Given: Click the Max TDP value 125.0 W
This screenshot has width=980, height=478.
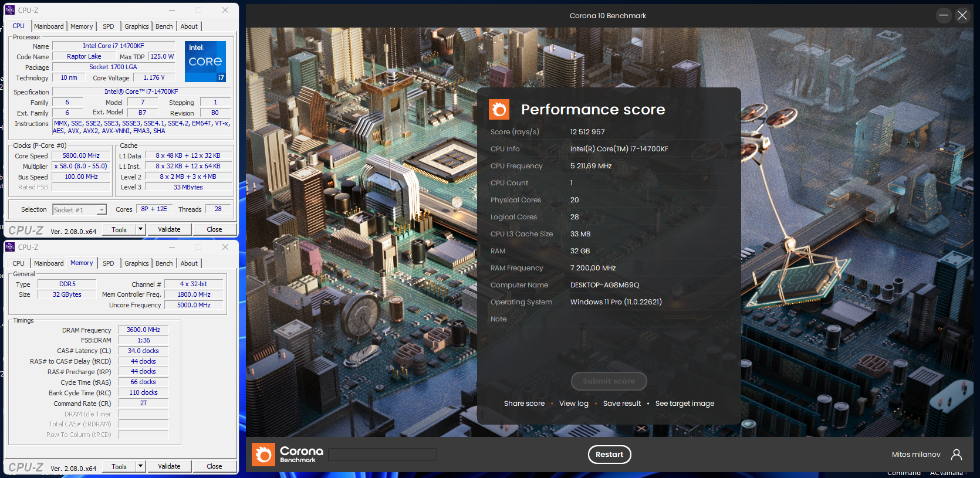Looking at the screenshot, I should 162,56.
